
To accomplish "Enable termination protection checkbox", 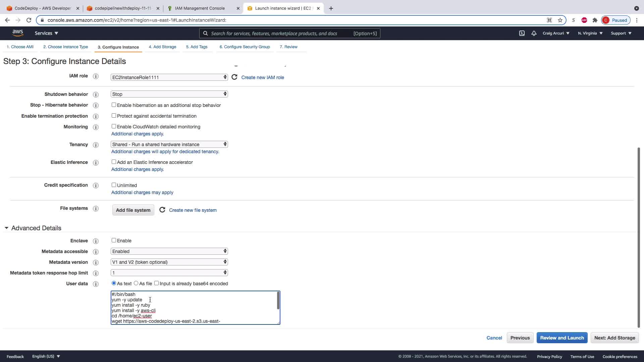I will [x=114, y=116].
